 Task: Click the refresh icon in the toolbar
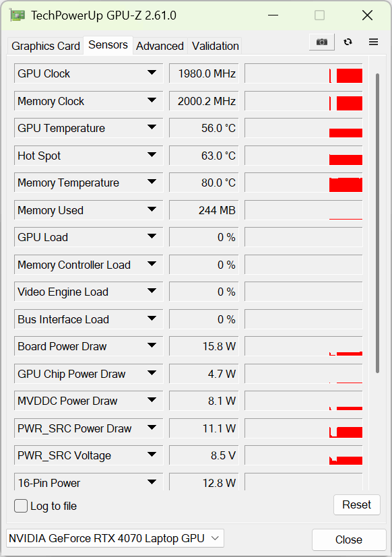[x=348, y=42]
